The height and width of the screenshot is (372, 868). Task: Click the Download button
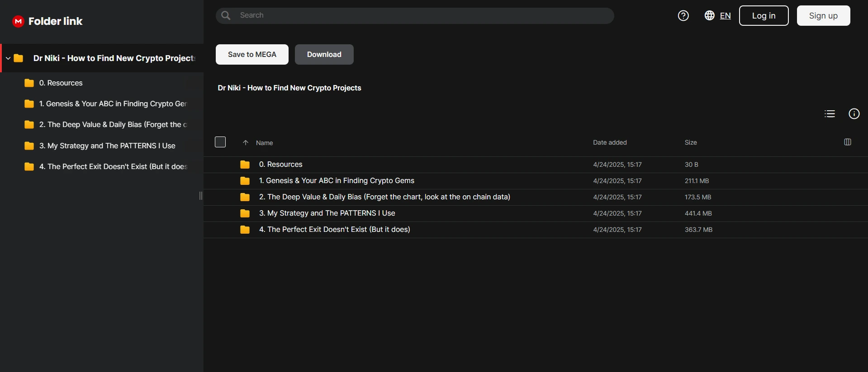click(x=324, y=54)
